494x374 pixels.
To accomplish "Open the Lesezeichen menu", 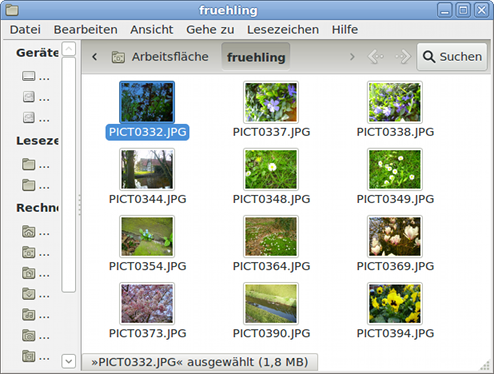I will [283, 30].
